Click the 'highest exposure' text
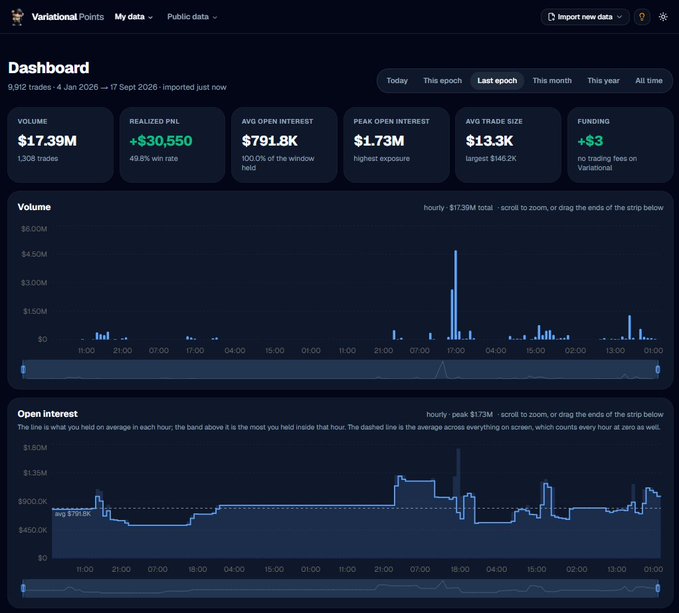This screenshot has width=679, height=613. pos(382,158)
